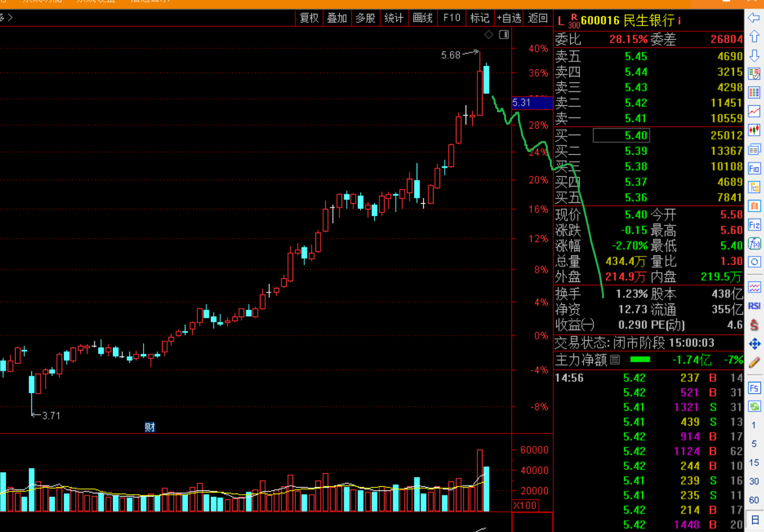Click the 总量 value 434.4万
This screenshot has width=764, height=532.
pos(626,262)
